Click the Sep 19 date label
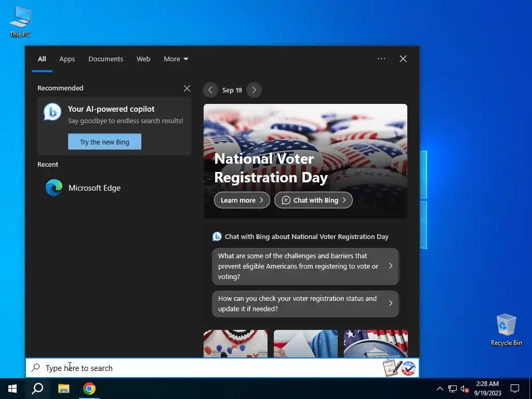The width and height of the screenshot is (532, 399). [232, 90]
